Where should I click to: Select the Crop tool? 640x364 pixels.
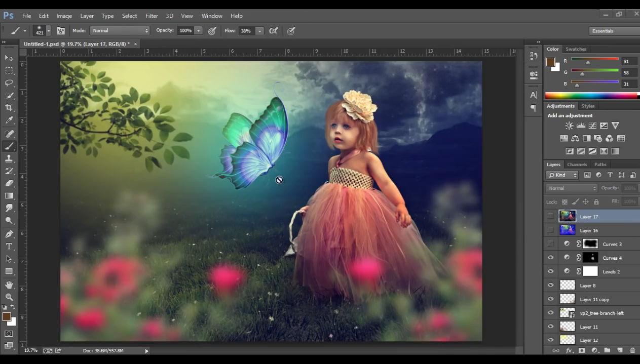(x=9, y=107)
